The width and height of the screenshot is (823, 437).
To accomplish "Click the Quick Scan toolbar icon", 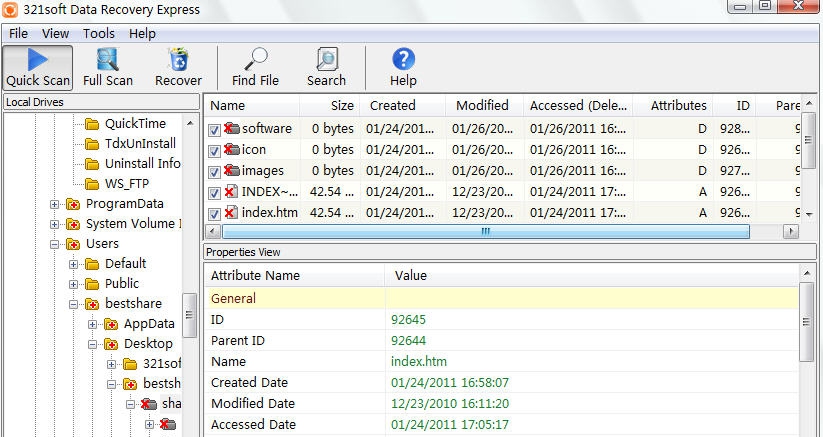I will (38, 60).
